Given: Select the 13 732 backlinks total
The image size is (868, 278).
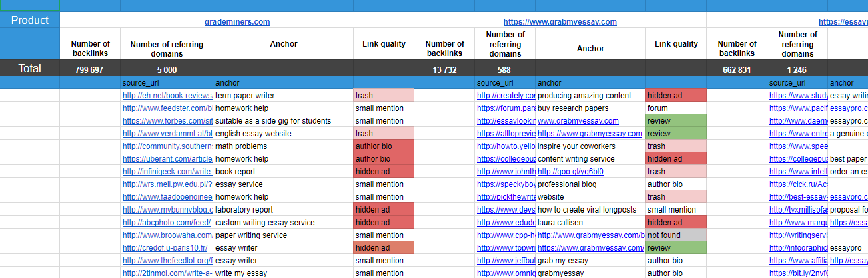Looking at the screenshot, I should pyautogui.click(x=444, y=69).
